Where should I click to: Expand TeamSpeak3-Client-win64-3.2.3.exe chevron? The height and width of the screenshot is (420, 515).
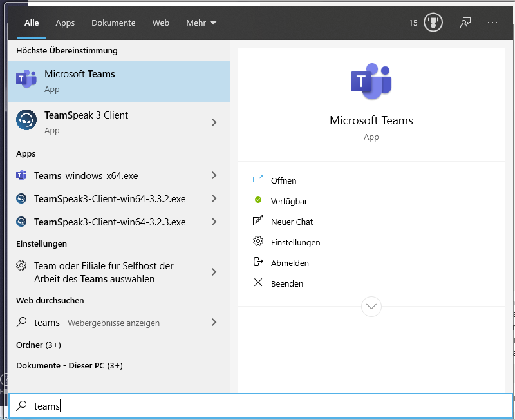(x=214, y=222)
